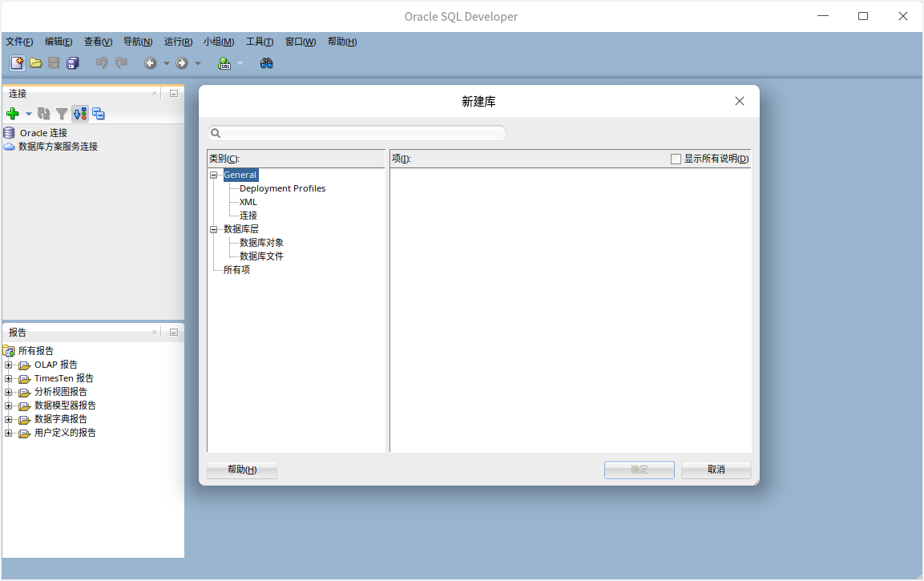Select Deployment Profiles category
The image size is (924, 581).
click(x=282, y=188)
